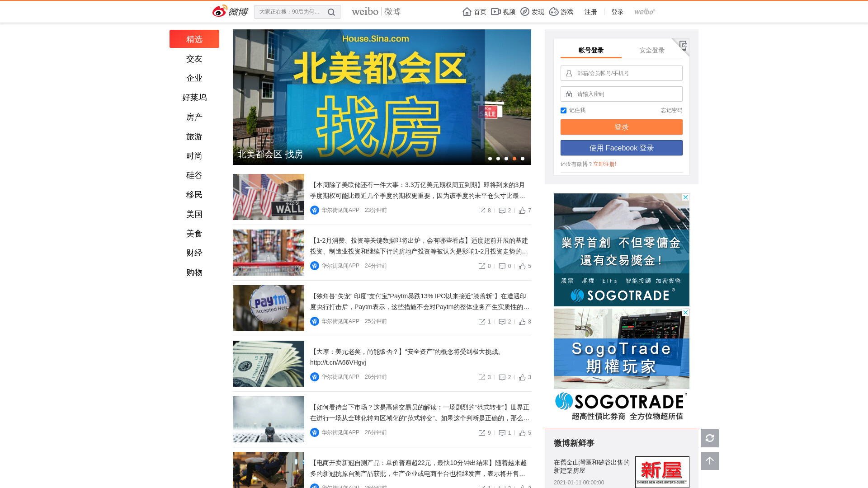This screenshot has width=868, height=488.
Task: Open the Paytm balloon thumbnail
Action: pyautogui.click(x=269, y=308)
